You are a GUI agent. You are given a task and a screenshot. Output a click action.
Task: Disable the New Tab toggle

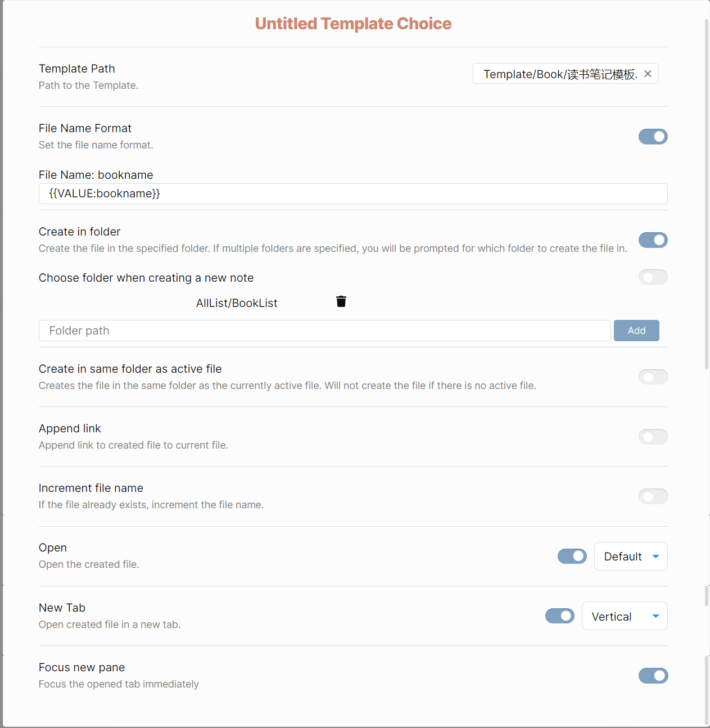pyautogui.click(x=559, y=616)
